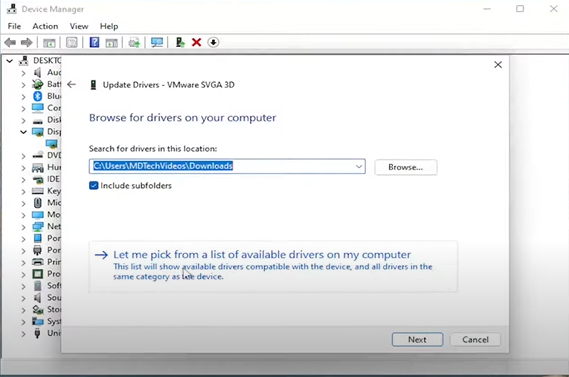Click the red X uninstall device icon
Viewport: 569px width, 377px height.
[196, 42]
